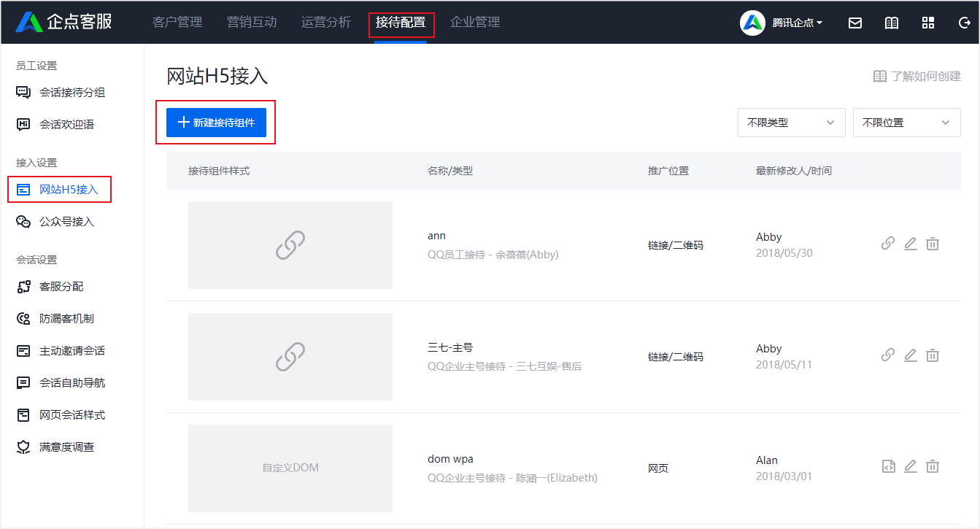Click the 自定义DOM component thumbnail
Viewport: 980px width, 529px height.
tap(290, 468)
